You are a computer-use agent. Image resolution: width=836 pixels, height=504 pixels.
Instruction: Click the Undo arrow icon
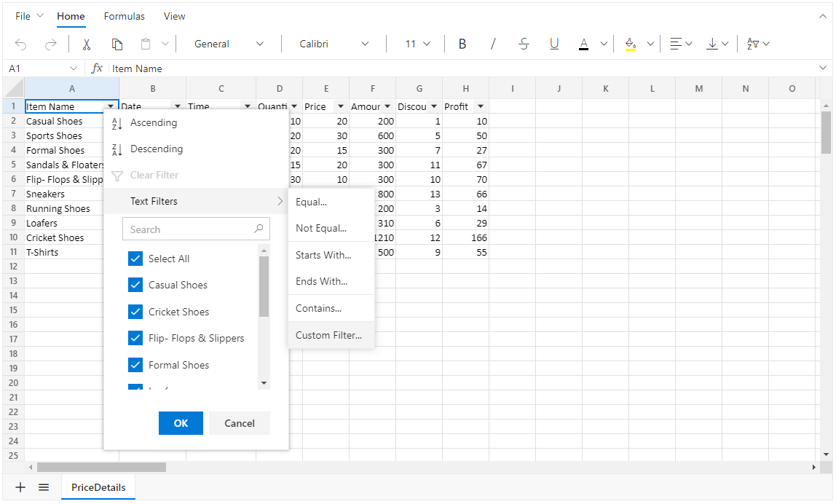(x=20, y=44)
